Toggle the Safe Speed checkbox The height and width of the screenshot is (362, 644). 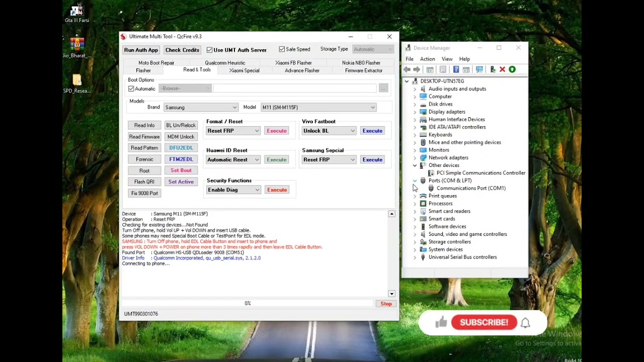[x=282, y=49]
